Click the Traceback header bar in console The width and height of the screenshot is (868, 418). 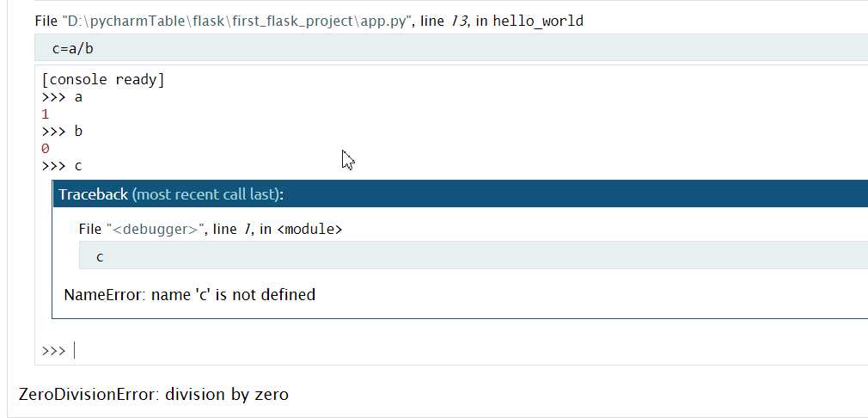point(460,194)
